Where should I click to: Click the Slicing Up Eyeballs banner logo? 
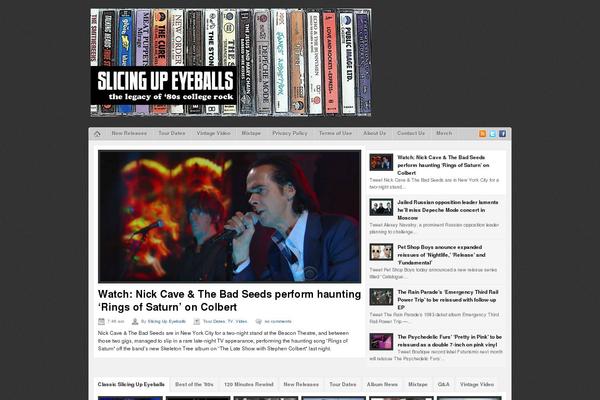tap(231, 62)
